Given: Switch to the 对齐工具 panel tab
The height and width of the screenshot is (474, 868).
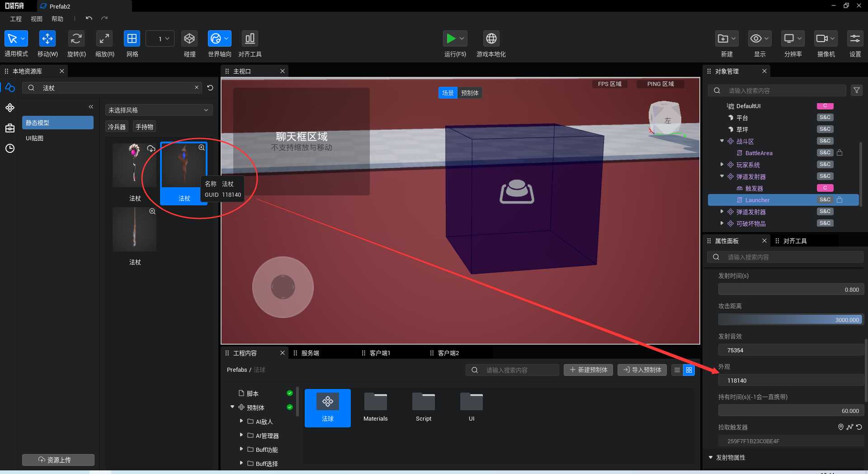Looking at the screenshot, I should click(x=795, y=241).
